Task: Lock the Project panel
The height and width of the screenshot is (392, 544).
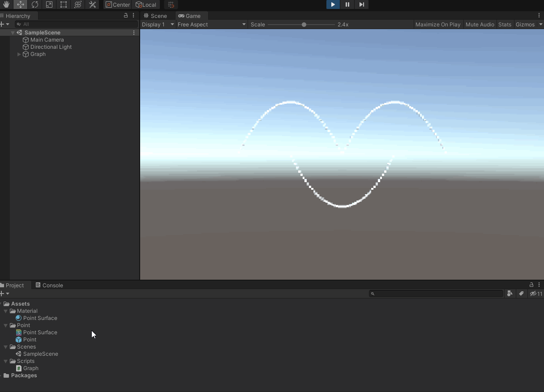Action: pyautogui.click(x=531, y=285)
